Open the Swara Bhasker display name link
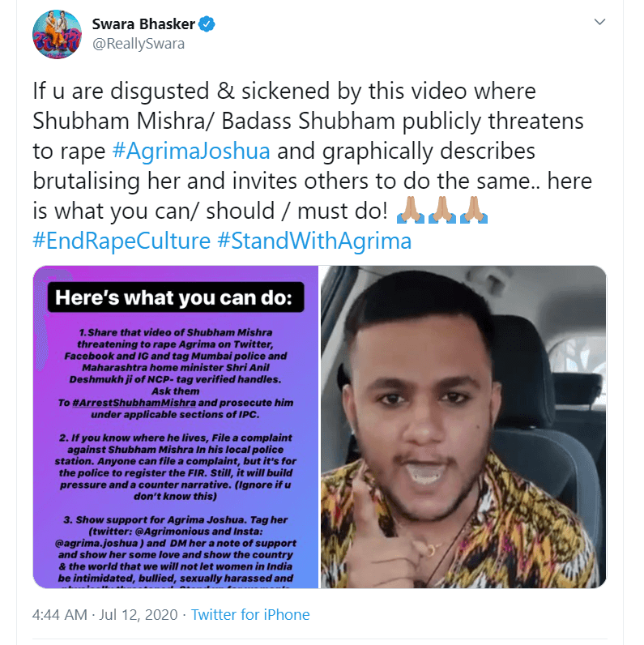The height and width of the screenshot is (645, 644). [143, 24]
